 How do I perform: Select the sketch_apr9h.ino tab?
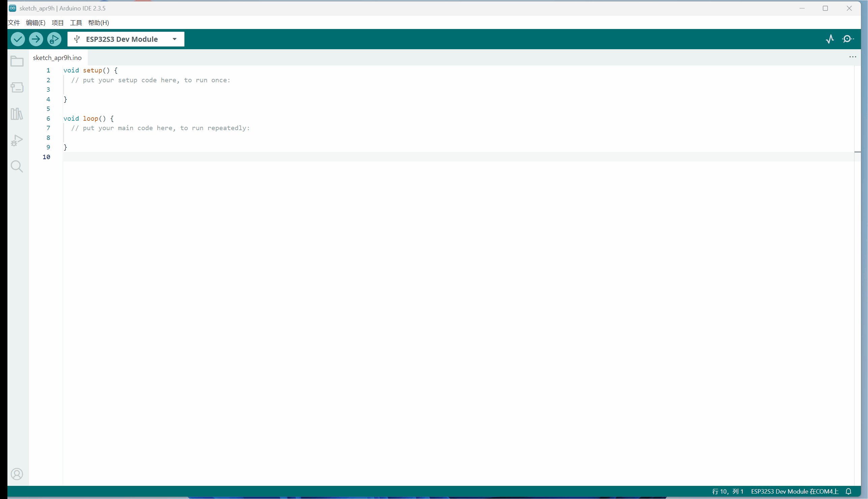pos(57,58)
